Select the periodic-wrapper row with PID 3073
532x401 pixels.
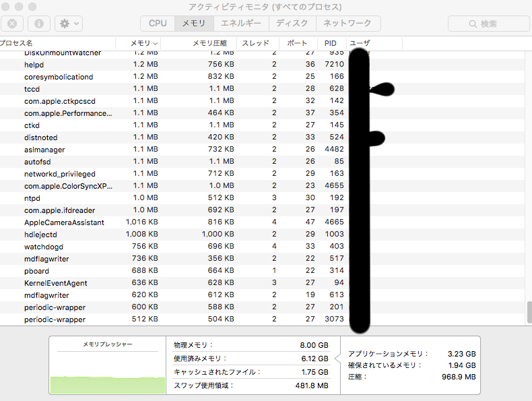(263, 319)
